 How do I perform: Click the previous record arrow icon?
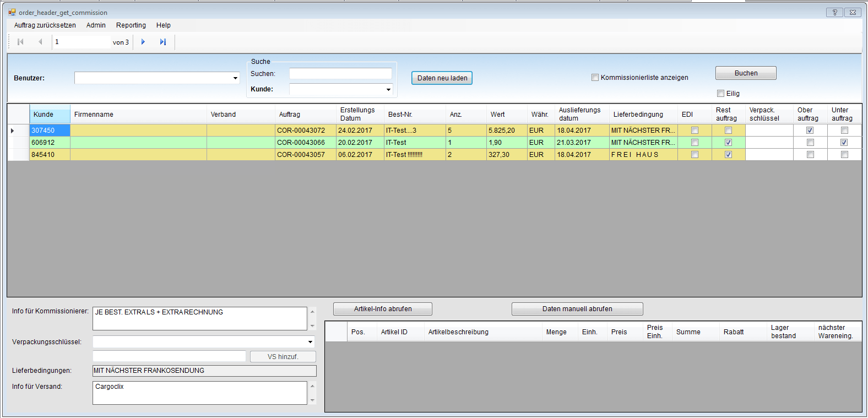click(x=40, y=42)
